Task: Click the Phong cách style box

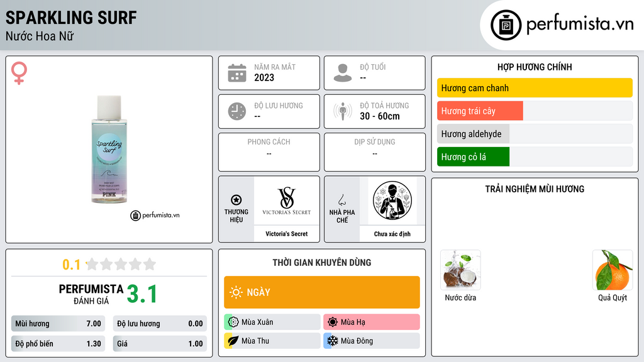Action: pos(269,152)
